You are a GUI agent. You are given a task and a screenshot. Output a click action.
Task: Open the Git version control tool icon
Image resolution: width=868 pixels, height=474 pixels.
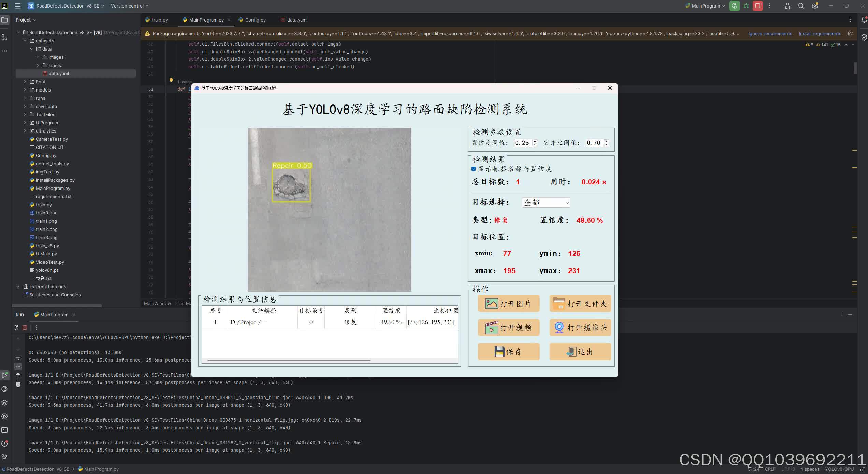(x=4, y=457)
